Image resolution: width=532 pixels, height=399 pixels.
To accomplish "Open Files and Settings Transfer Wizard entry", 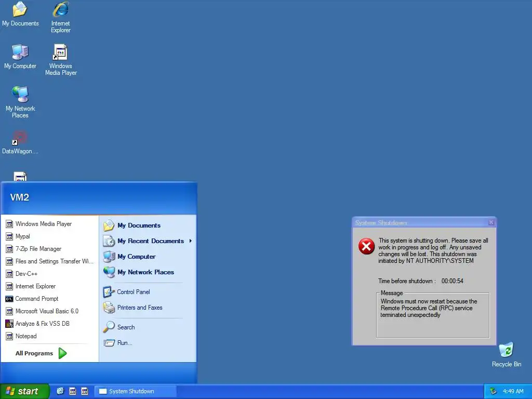I will [49, 261].
